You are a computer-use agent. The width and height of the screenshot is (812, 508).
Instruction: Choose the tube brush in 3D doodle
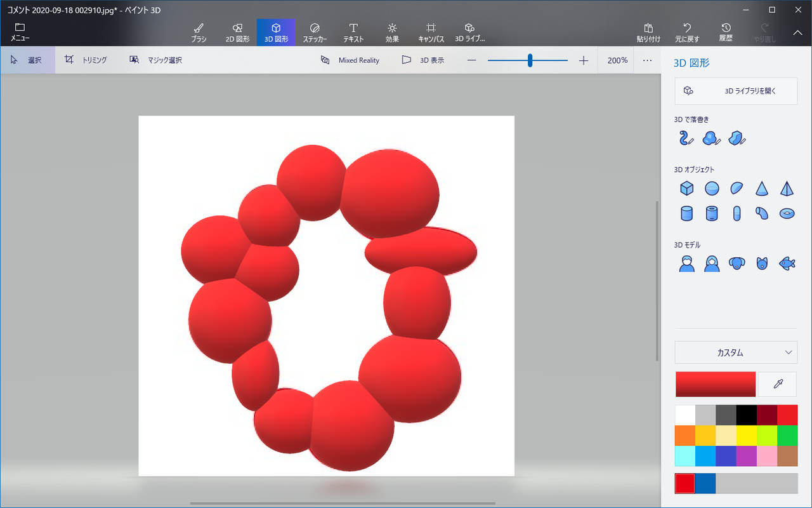tap(686, 138)
